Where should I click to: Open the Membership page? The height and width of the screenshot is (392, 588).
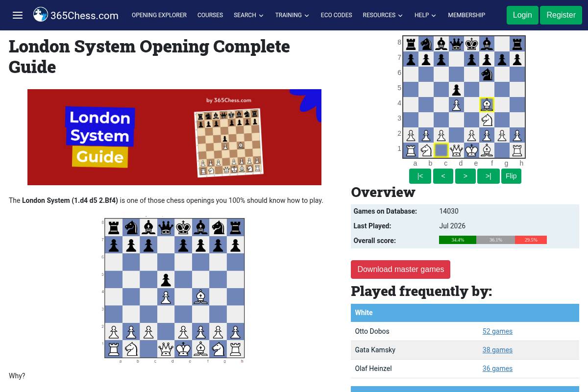point(466,15)
